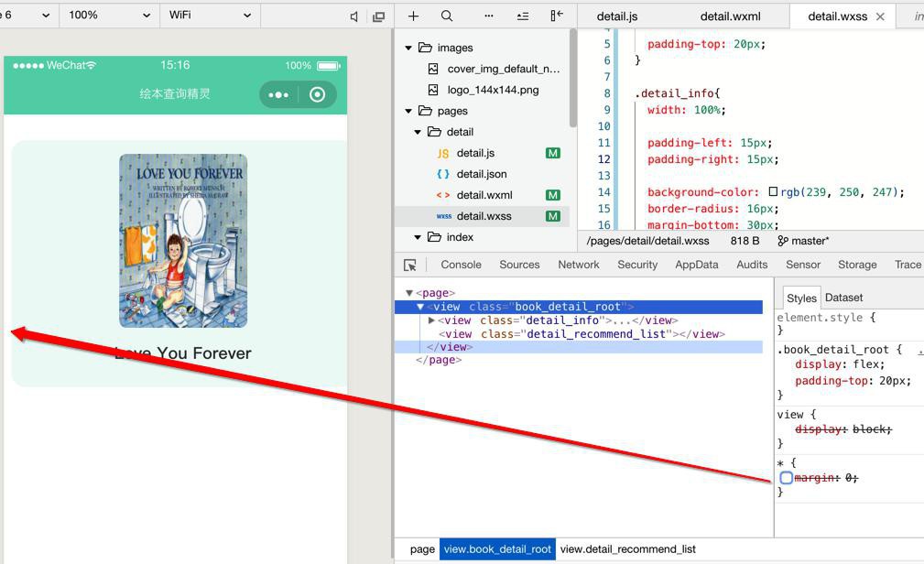Switch to the Dataset panel tab
Screen dimensions: 924x564
point(843,298)
